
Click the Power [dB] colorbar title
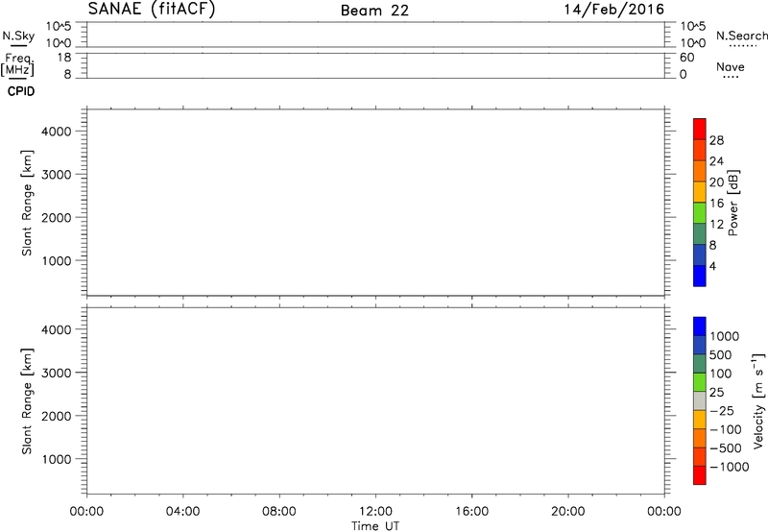[x=733, y=205]
